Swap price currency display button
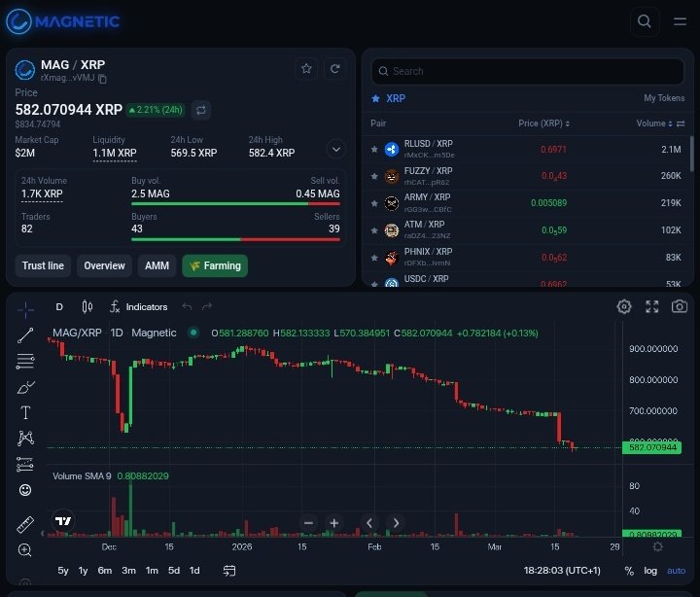This screenshot has height=597, width=700. click(201, 110)
